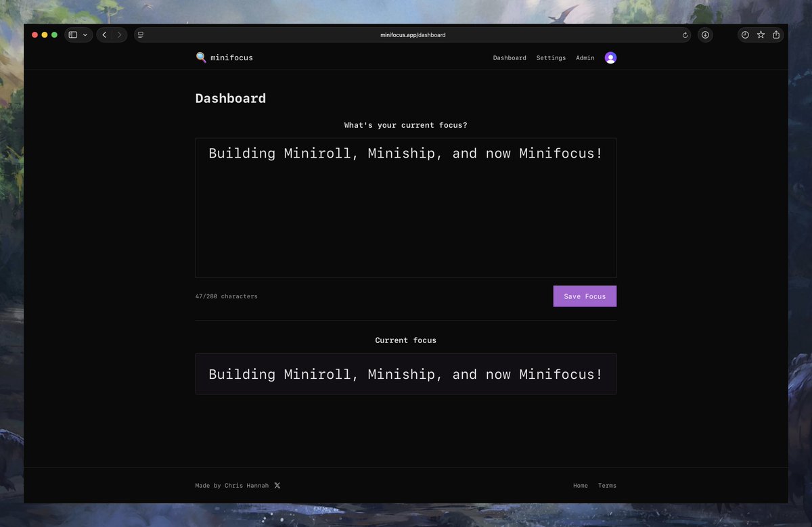Open the X (Twitter) icon in footer
This screenshot has width=812, height=527.
277,486
